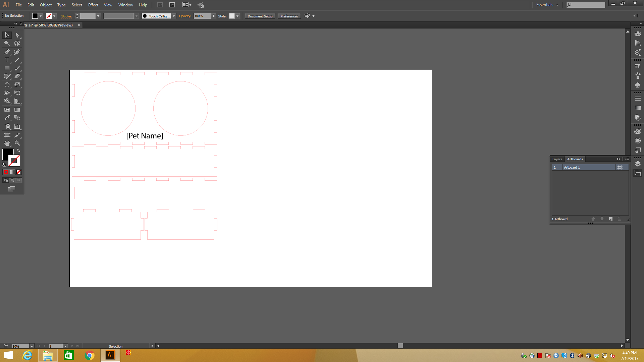
Task: Click the Opacity value field
Action: pos(202,16)
